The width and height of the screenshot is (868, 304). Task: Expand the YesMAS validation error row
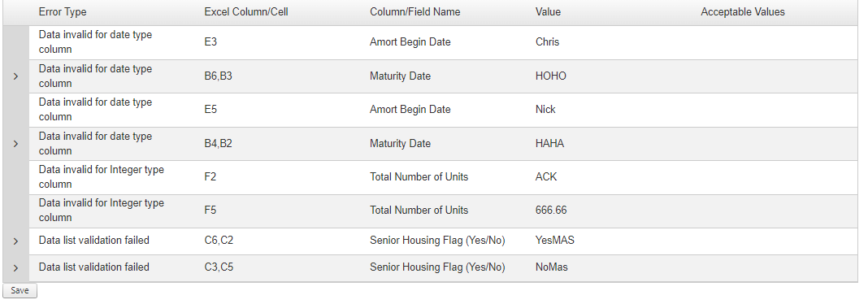[15, 241]
